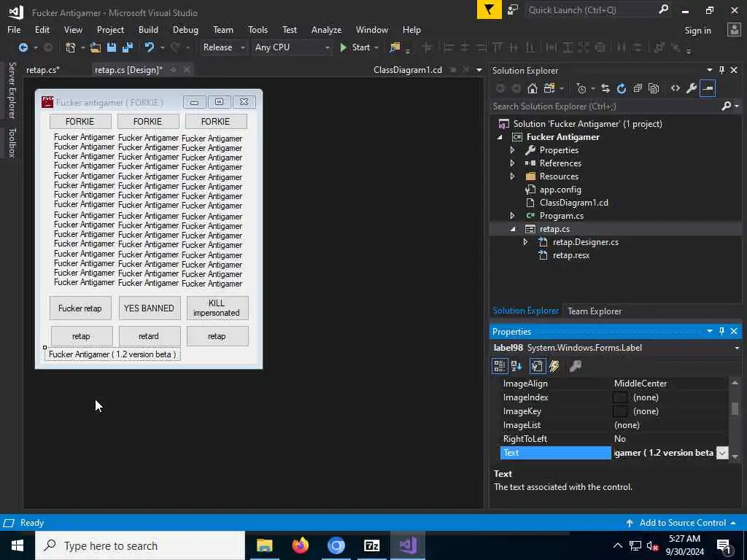
Task: Expand the References node
Action: click(513, 163)
